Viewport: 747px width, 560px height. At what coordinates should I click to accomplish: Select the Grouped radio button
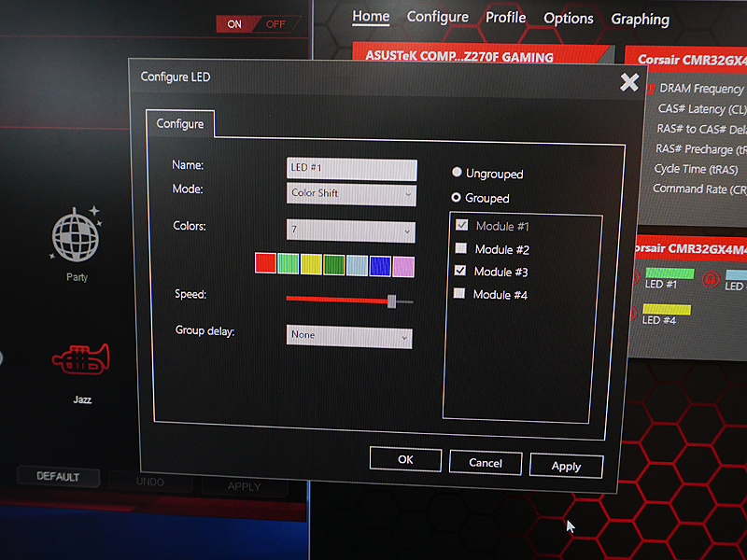[456, 197]
